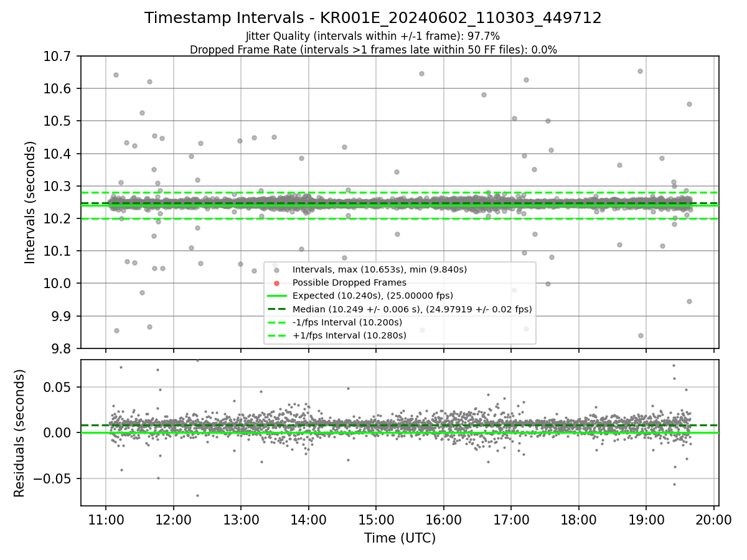Click the x-axis tick label '13:00'

click(x=241, y=520)
